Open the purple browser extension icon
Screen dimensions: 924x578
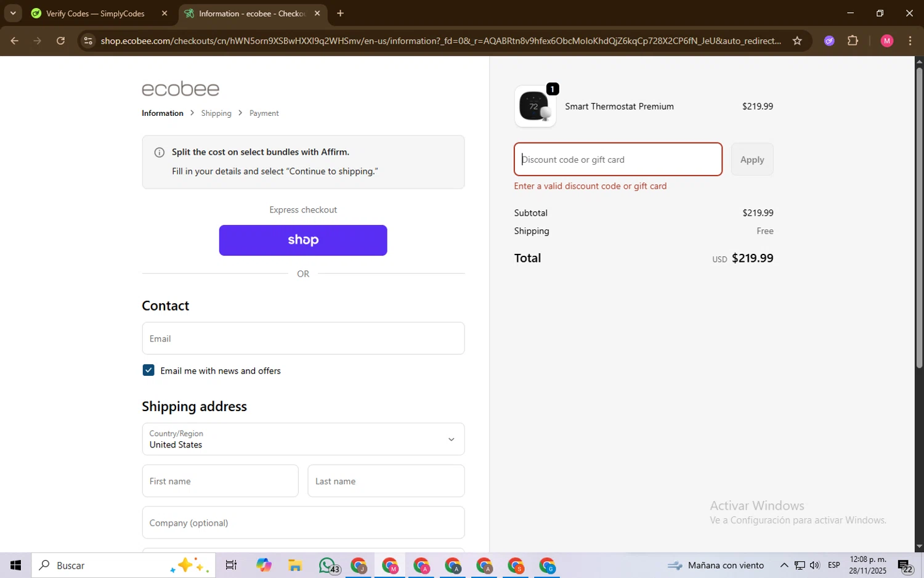click(x=829, y=41)
